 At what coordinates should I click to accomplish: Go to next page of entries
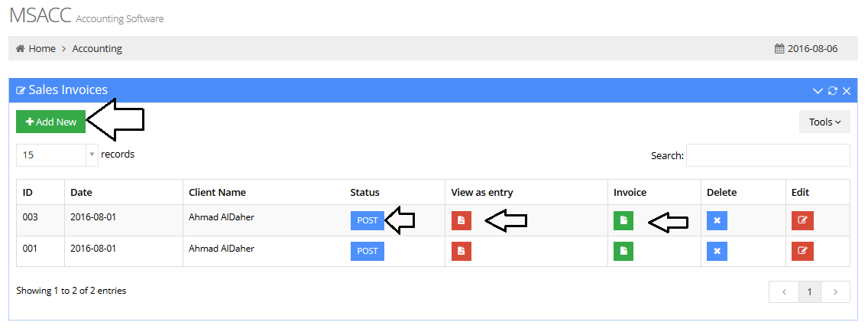(x=835, y=291)
